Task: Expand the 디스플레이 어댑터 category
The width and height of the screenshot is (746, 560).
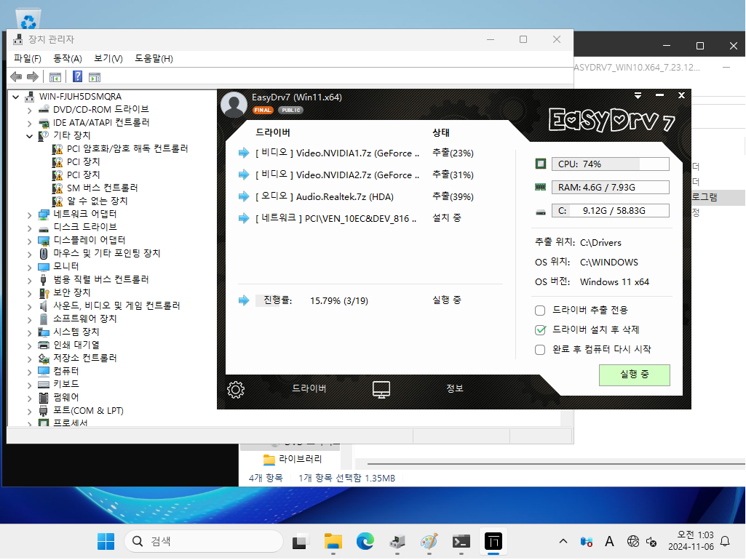Action: (x=30, y=241)
